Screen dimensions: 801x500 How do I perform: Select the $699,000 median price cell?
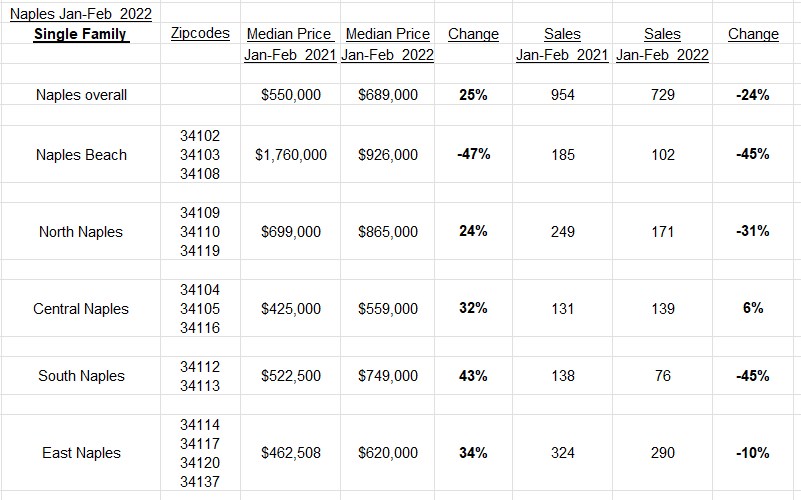(x=291, y=232)
